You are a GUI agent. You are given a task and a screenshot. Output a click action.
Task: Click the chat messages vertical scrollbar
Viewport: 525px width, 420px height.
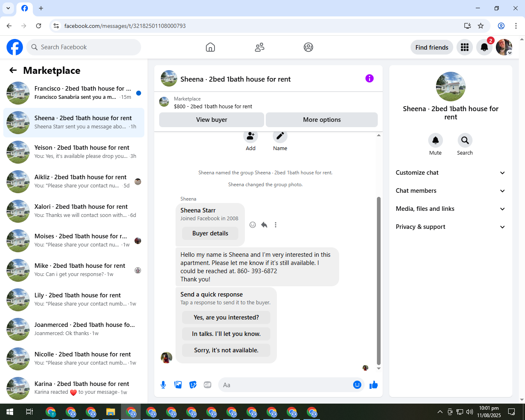click(379, 281)
